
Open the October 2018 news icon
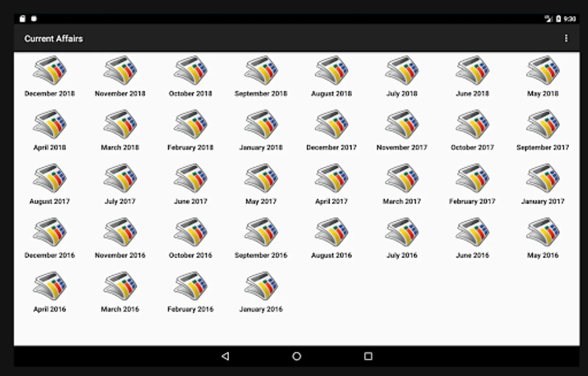click(191, 71)
